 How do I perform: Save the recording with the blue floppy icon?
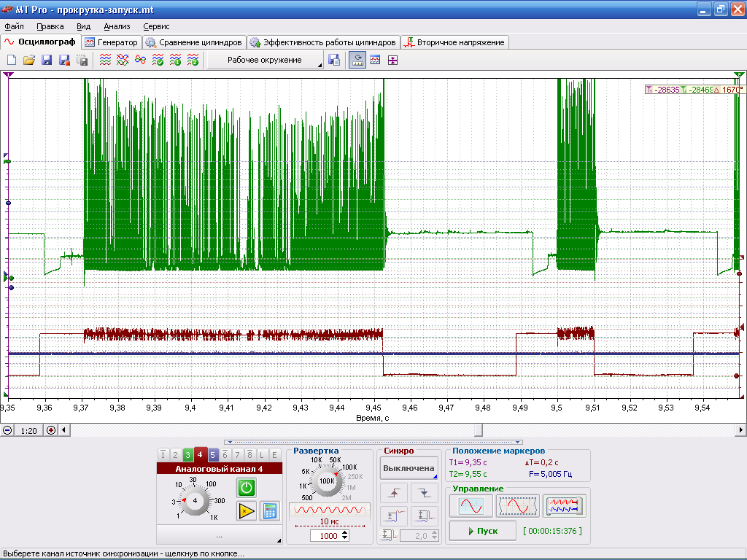[x=47, y=60]
